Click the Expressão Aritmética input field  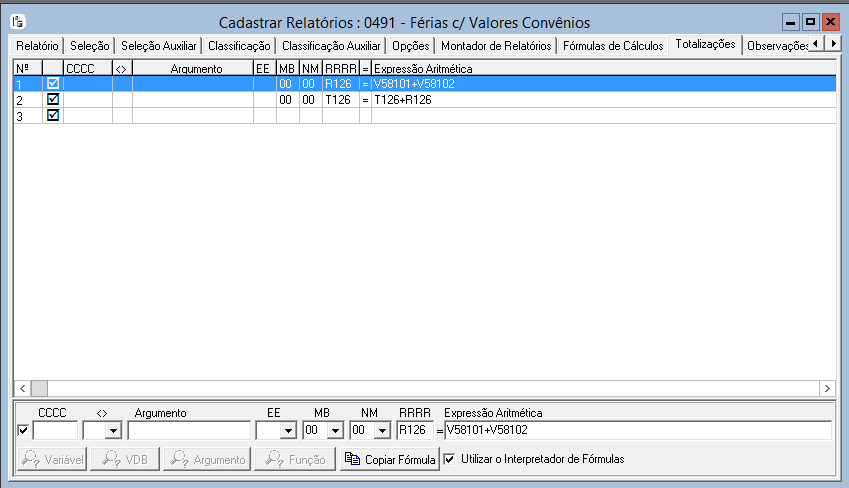637,431
